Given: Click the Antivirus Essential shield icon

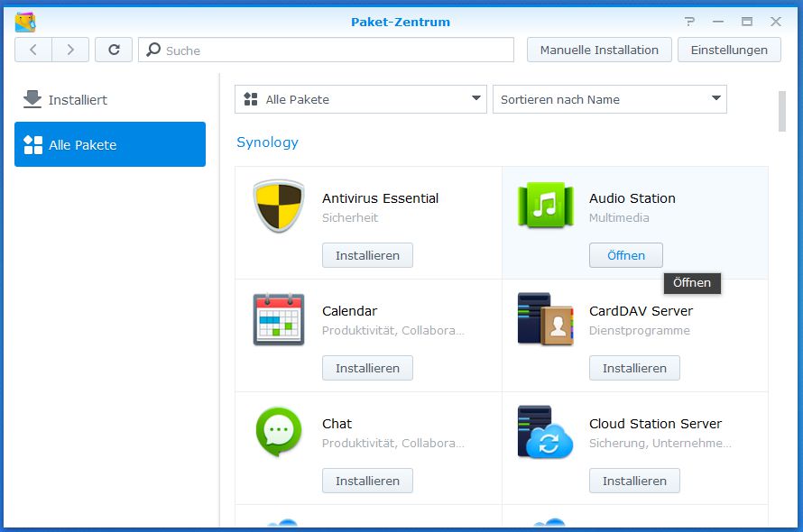Looking at the screenshot, I should tap(279, 206).
